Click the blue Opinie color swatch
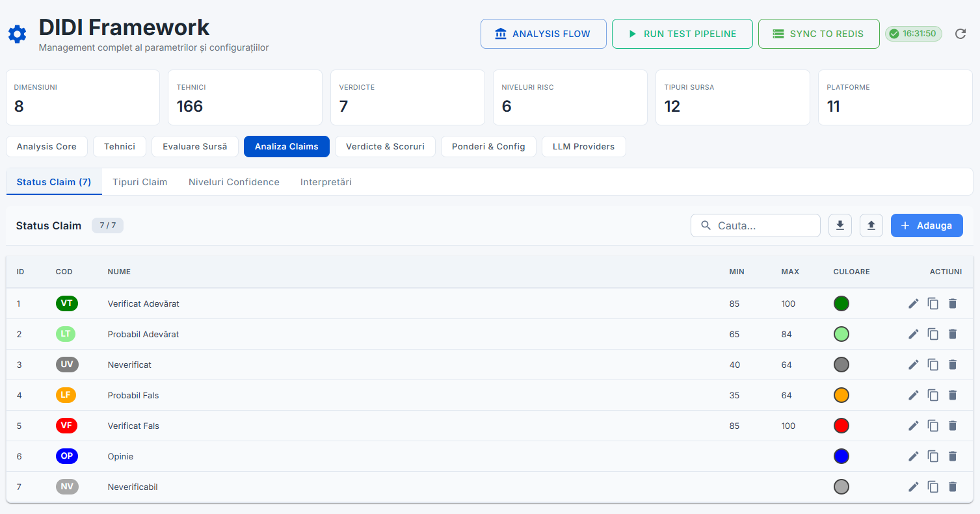This screenshot has width=980, height=514. point(841,456)
